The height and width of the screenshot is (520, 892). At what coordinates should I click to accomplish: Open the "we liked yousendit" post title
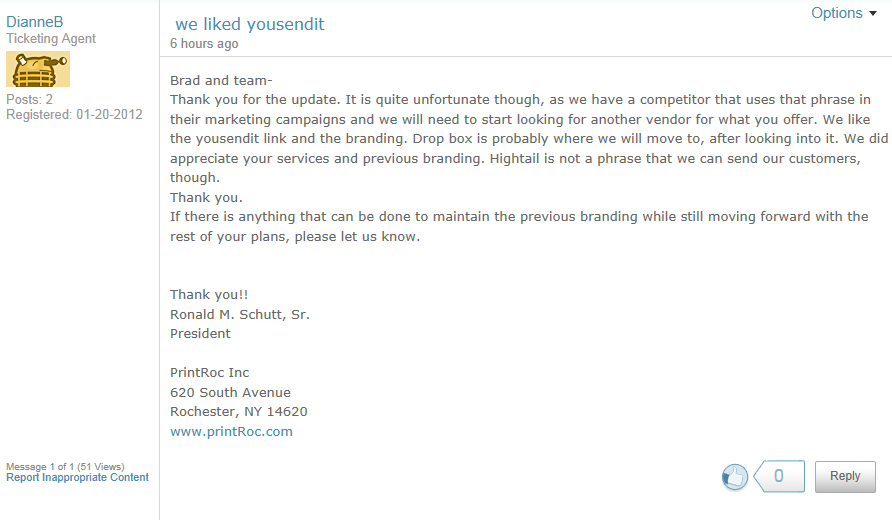(x=249, y=24)
